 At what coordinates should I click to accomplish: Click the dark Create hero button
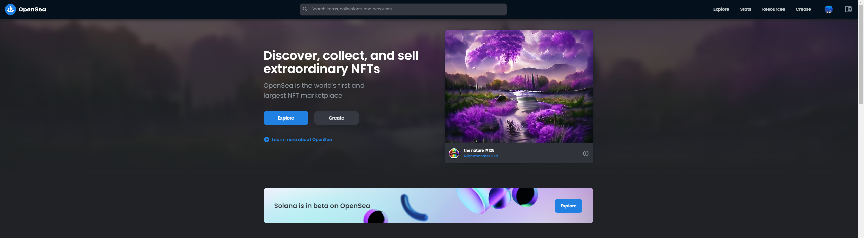pos(337,118)
